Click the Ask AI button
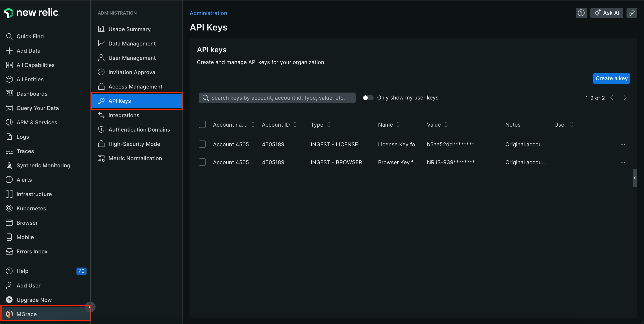 [x=607, y=13]
